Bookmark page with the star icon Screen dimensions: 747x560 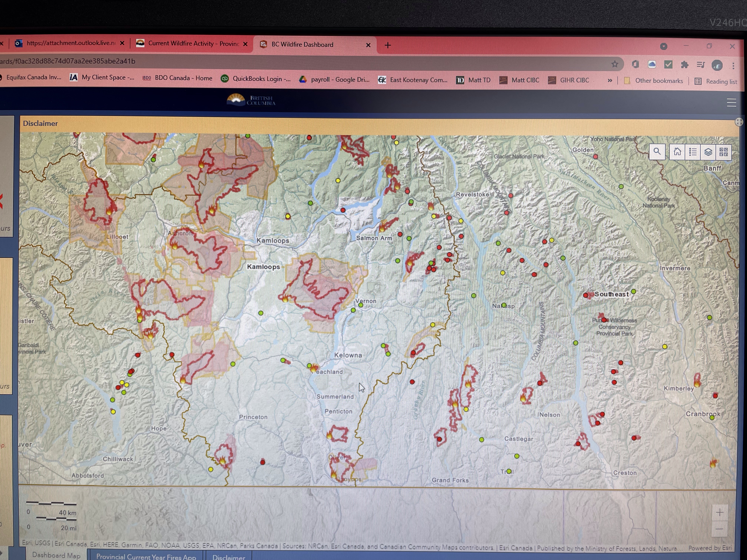coord(615,64)
